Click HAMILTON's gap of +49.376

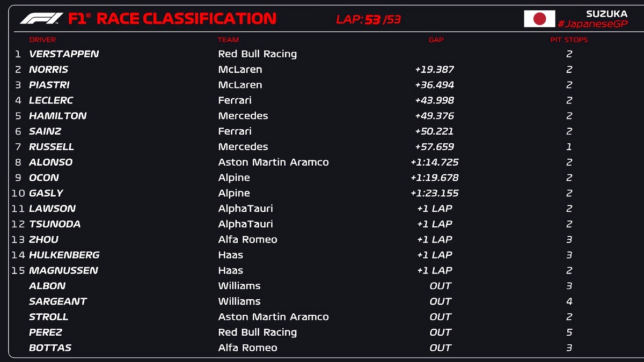point(434,116)
